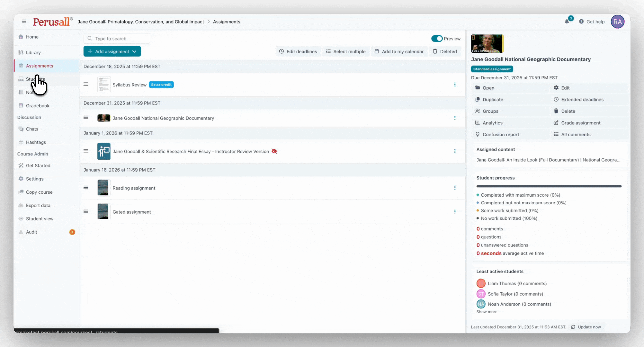Viewport: 644px width, 347px height.
Task: Open Extended deadlines
Action: (x=589, y=100)
